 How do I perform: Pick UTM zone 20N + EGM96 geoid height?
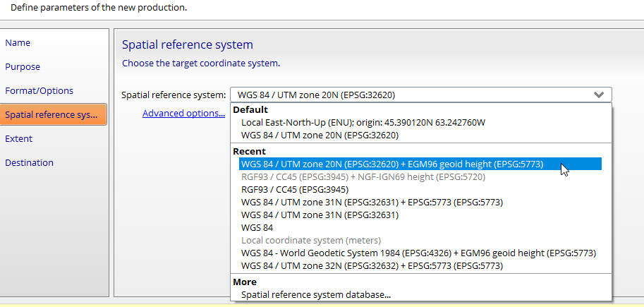420,164
